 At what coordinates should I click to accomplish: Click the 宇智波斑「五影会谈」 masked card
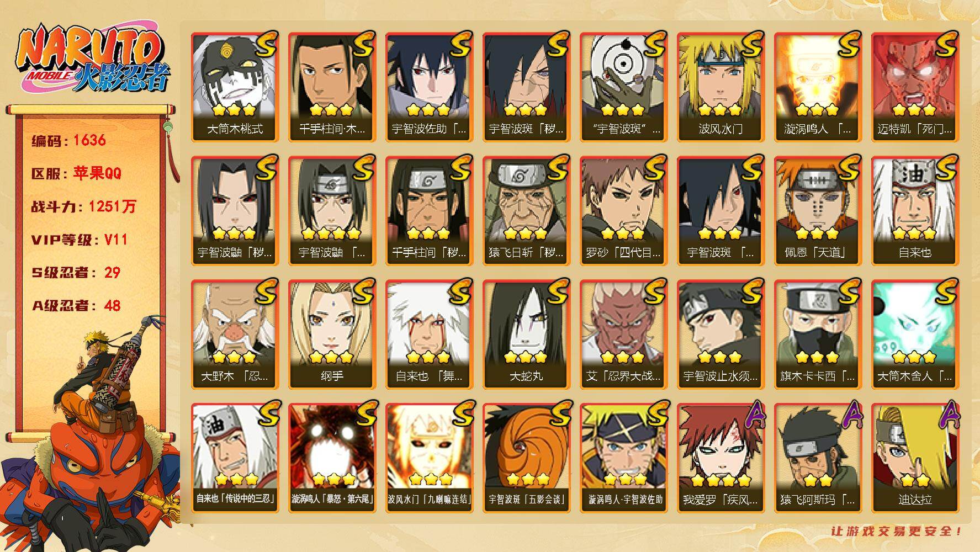point(526,458)
